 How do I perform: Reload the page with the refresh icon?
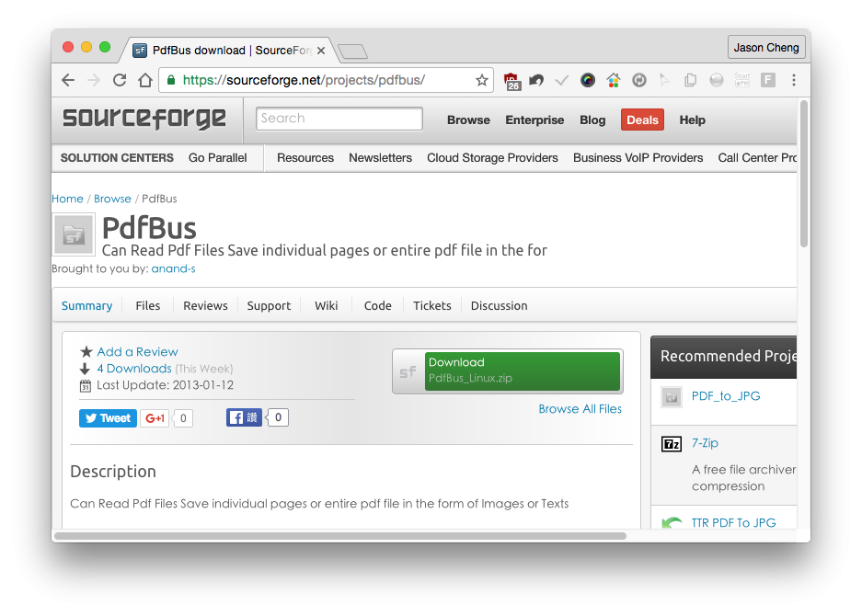[120, 80]
